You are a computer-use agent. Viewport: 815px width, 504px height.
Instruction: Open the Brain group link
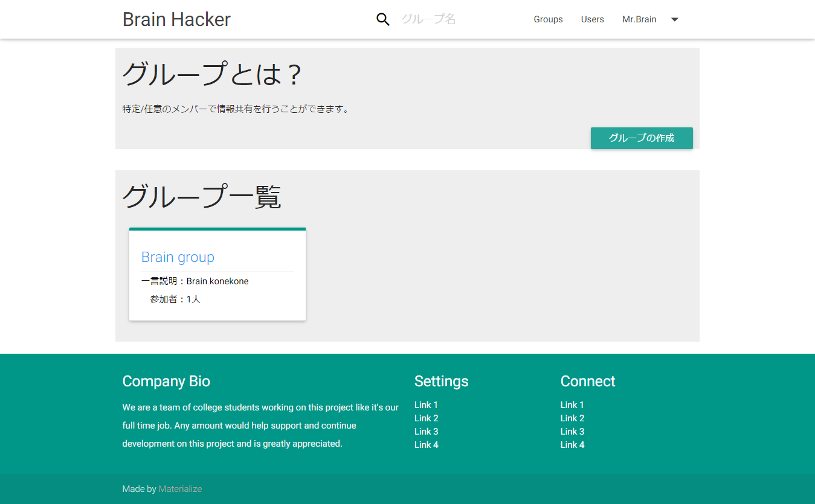178,257
